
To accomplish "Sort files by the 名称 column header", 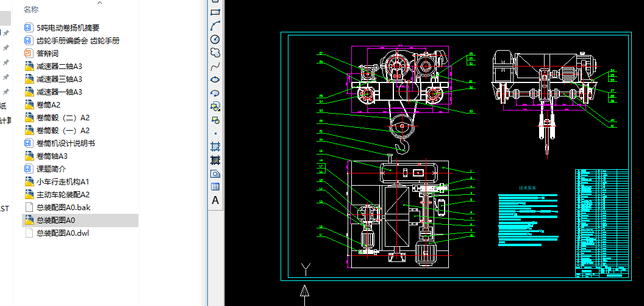I will [x=31, y=9].
